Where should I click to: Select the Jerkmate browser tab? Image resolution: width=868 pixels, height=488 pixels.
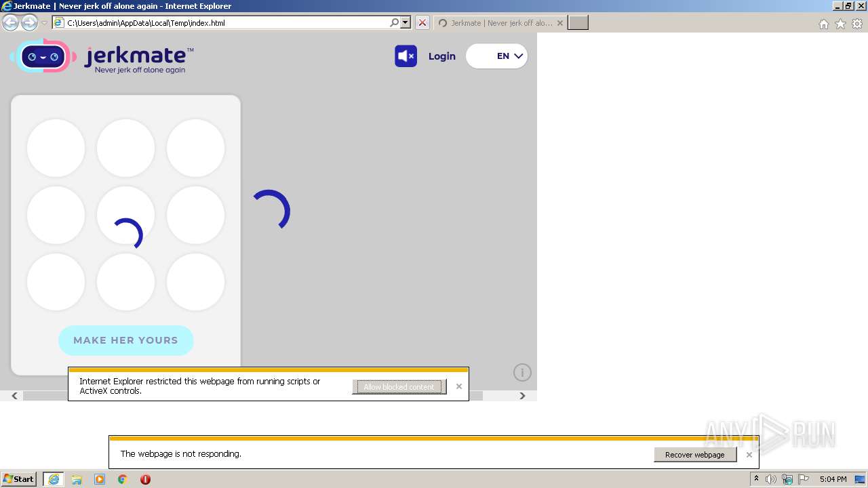pos(499,22)
